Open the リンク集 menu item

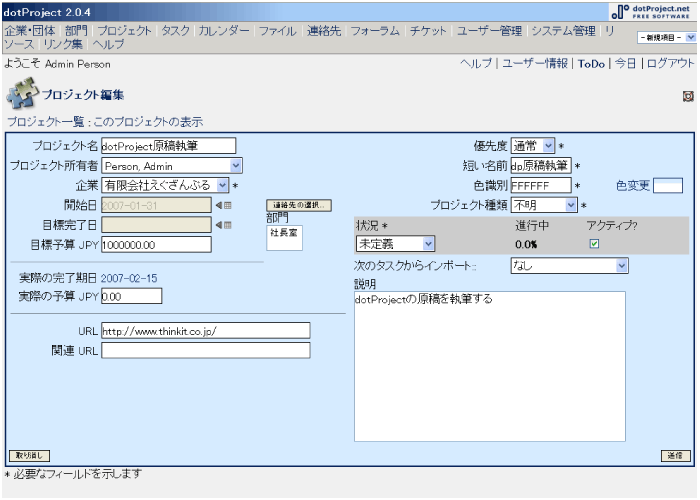(x=63, y=44)
